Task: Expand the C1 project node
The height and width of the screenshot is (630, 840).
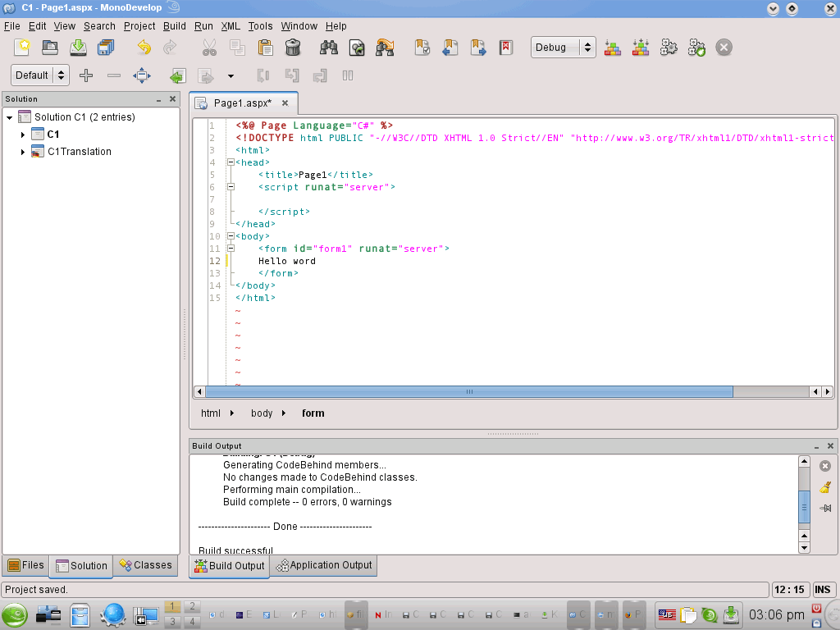Action: tap(24, 135)
